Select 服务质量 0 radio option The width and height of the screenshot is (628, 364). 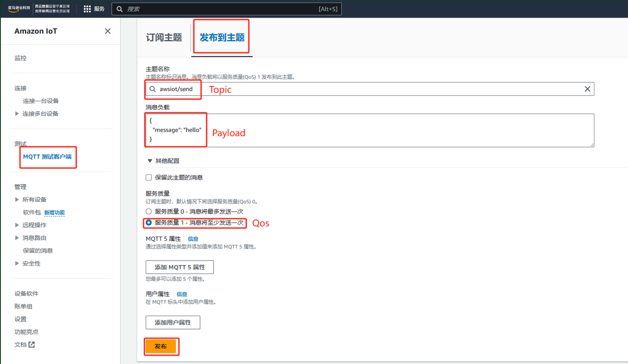point(149,211)
